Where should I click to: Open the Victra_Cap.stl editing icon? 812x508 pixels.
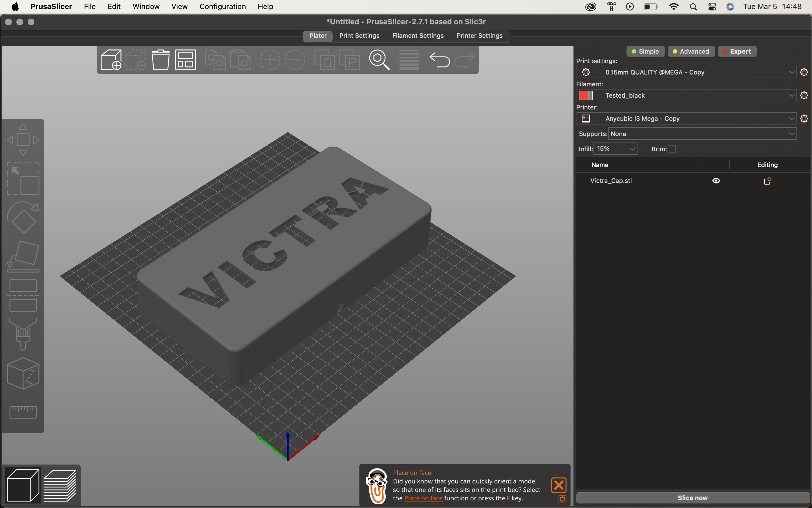click(x=767, y=181)
